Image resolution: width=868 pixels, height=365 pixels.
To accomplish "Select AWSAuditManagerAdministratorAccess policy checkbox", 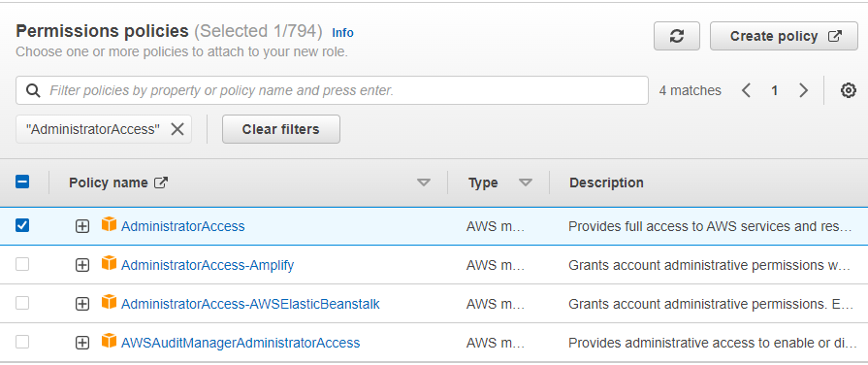I will click(x=22, y=343).
